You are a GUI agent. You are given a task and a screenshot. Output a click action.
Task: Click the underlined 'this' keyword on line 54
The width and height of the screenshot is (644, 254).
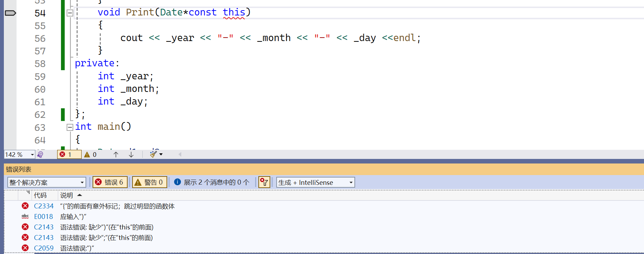point(234,13)
